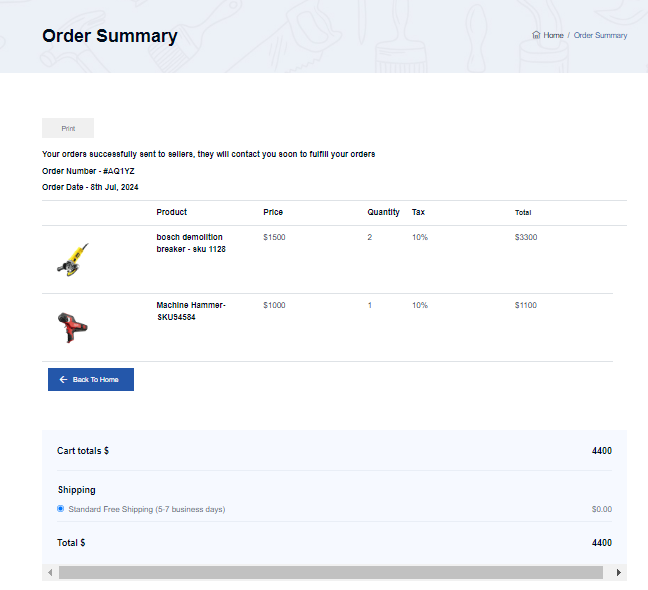Open the Bosch demolition breaker product image
The width and height of the screenshot is (648, 590).
pos(73,260)
